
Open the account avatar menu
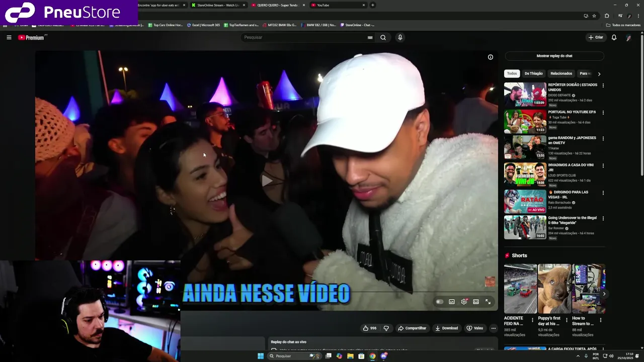628,37
